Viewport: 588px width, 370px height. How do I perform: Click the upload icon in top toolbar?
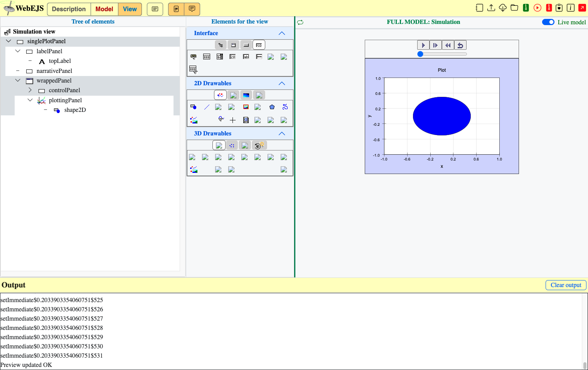[x=491, y=8]
